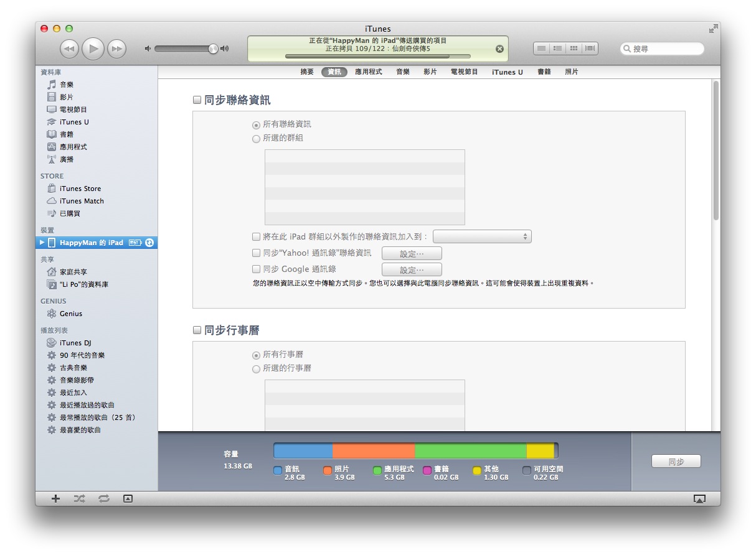
Task: Click the volume slider knob
Action: pos(213,49)
